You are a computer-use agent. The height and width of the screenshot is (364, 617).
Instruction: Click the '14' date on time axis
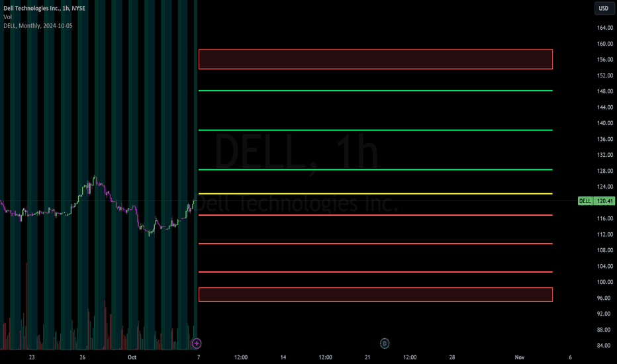point(283,357)
